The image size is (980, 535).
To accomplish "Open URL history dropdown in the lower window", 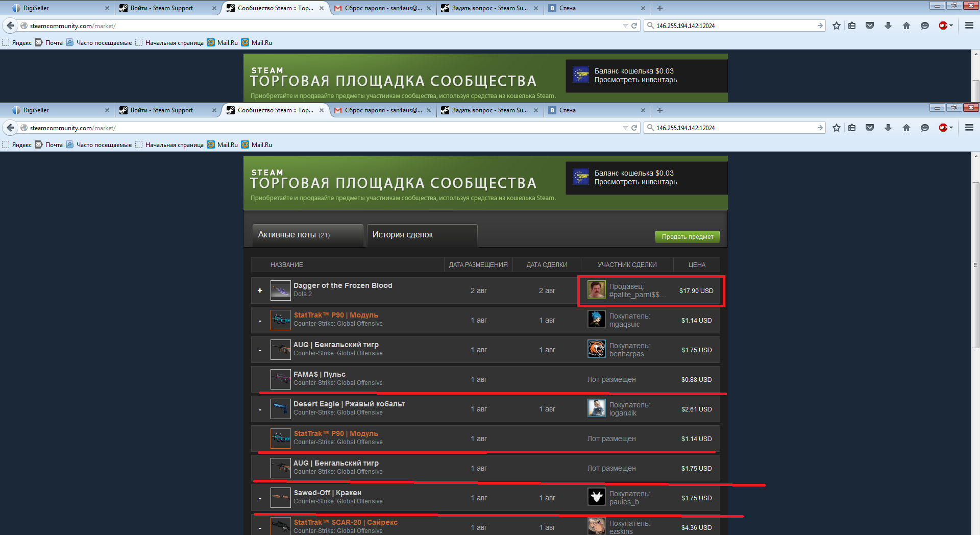I will (625, 128).
